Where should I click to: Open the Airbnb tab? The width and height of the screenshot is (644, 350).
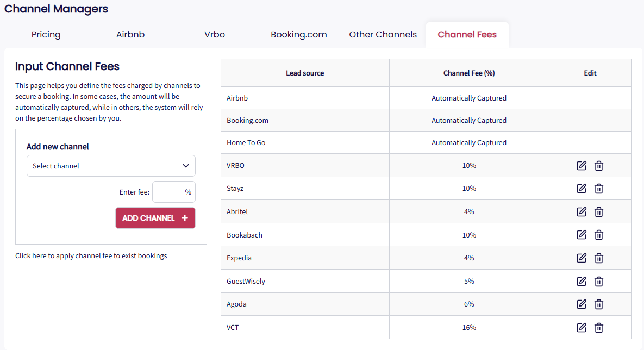[x=130, y=35]
